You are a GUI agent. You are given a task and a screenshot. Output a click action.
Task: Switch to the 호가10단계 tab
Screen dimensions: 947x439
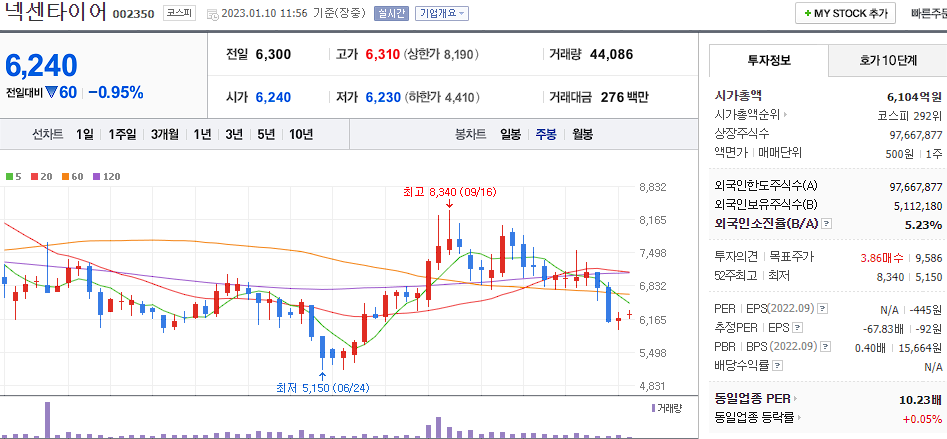(888, 60)
